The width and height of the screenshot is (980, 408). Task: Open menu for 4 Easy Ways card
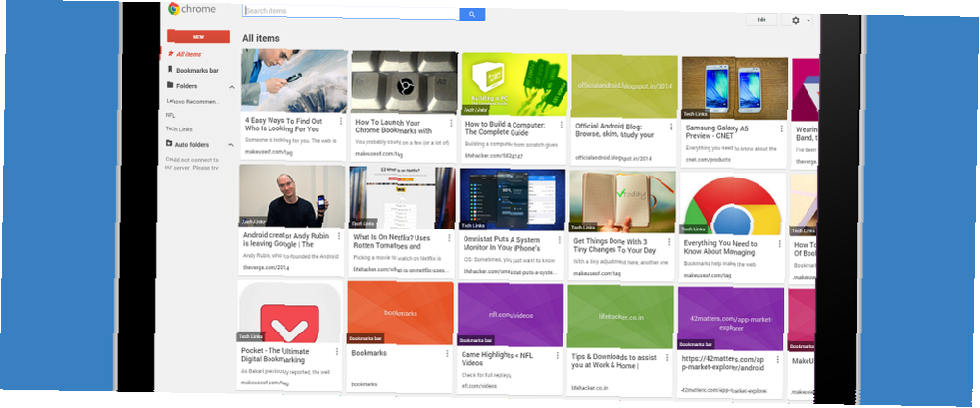pos(341,121)
